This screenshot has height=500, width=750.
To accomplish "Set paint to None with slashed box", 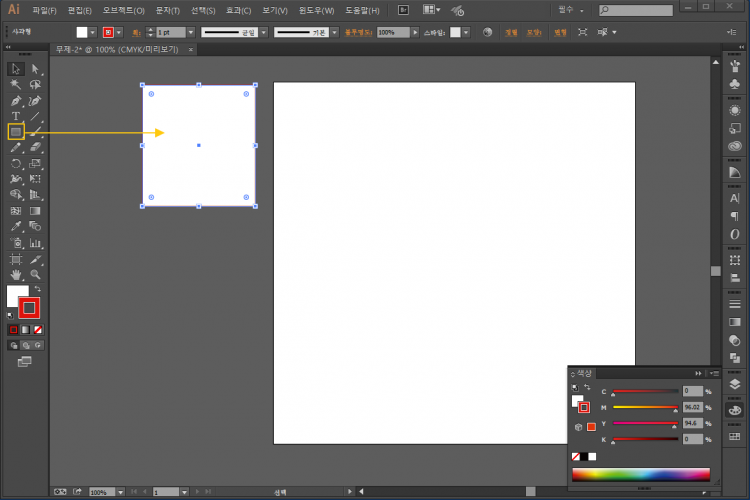I will coord(38,328).
